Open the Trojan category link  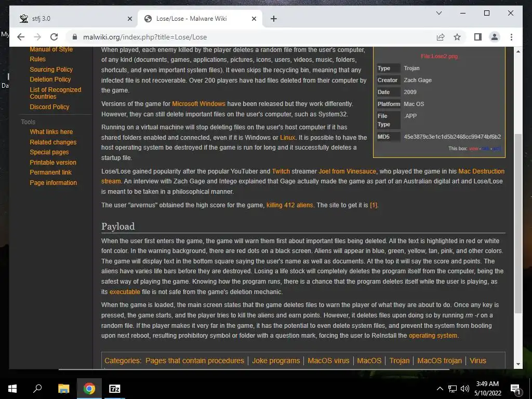click(400, 361)
